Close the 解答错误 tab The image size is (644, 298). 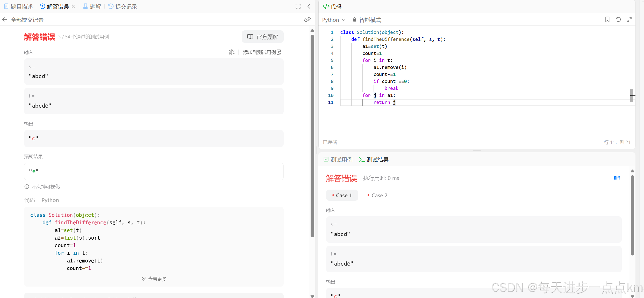[x=74, y=6]
